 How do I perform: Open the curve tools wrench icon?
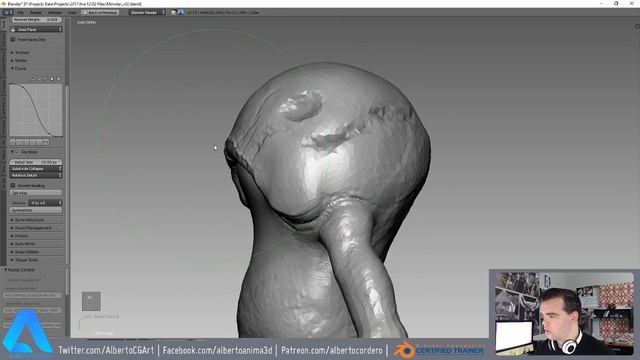pyautogui.click(x=45, y=78)
